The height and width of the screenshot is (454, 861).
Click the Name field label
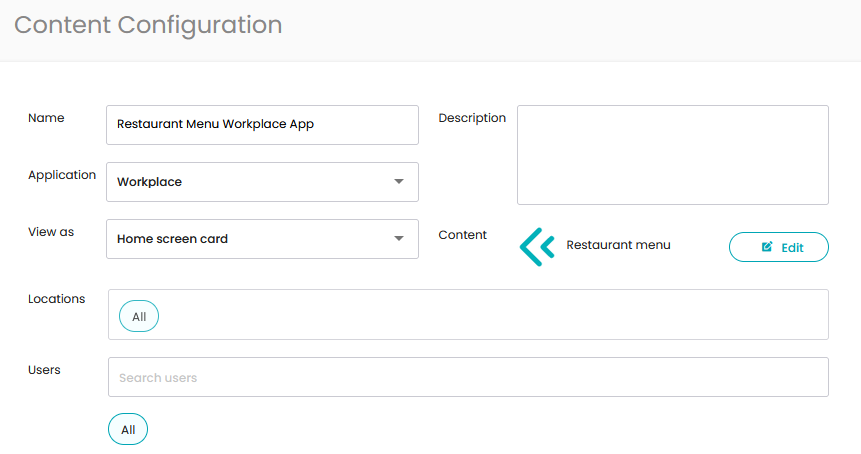point(46,118)
